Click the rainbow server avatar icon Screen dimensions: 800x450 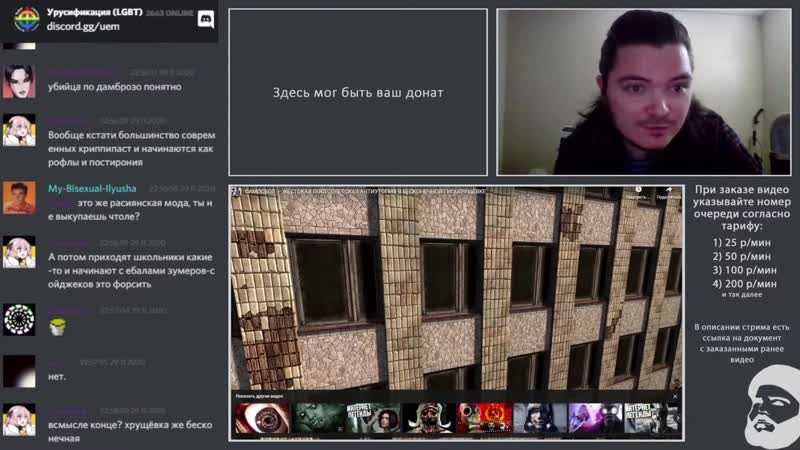point(27,19)
